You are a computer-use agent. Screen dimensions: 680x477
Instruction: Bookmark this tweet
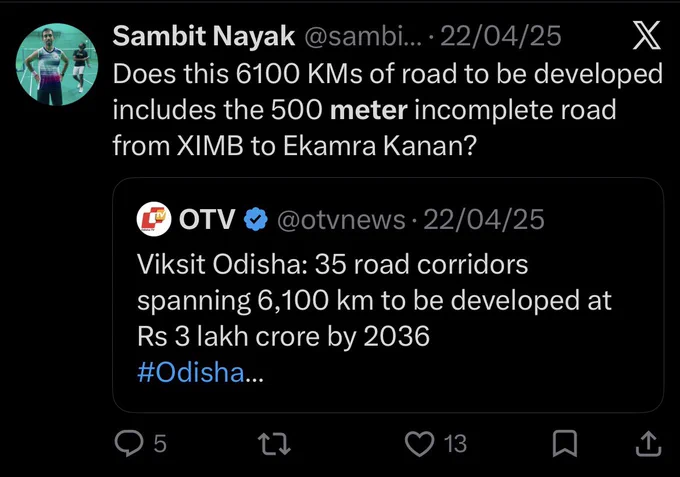point(565,444)
